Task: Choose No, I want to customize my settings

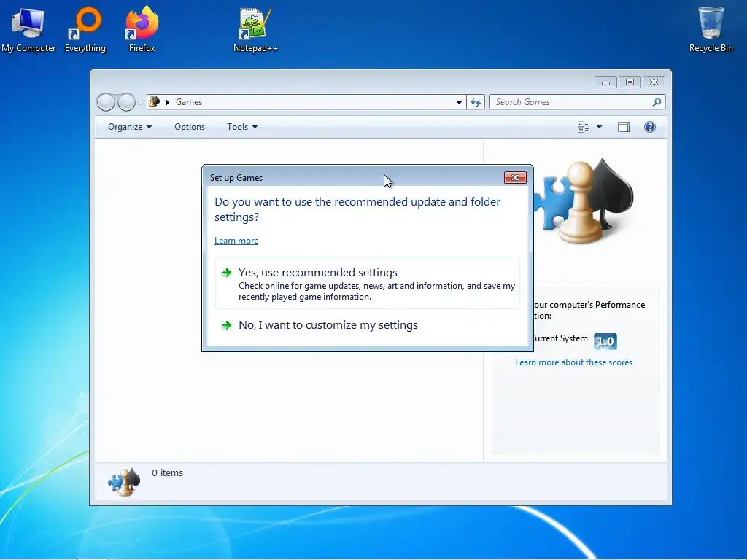Action: (x=368, y=324)
